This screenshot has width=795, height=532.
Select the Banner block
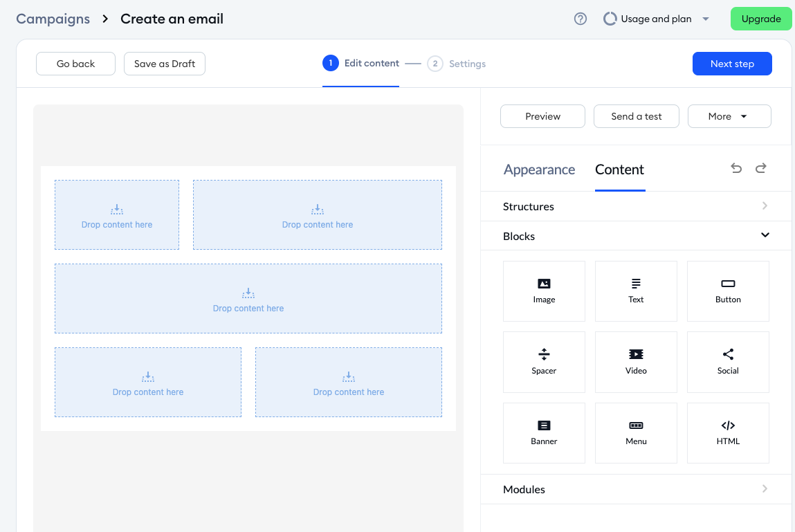tap(544, 432)
